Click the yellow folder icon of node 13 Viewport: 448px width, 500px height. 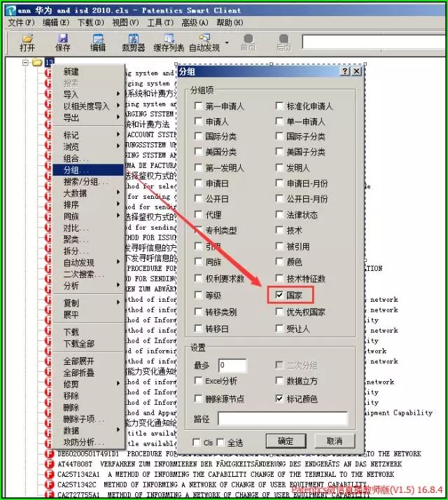click(x=37, y=63)
